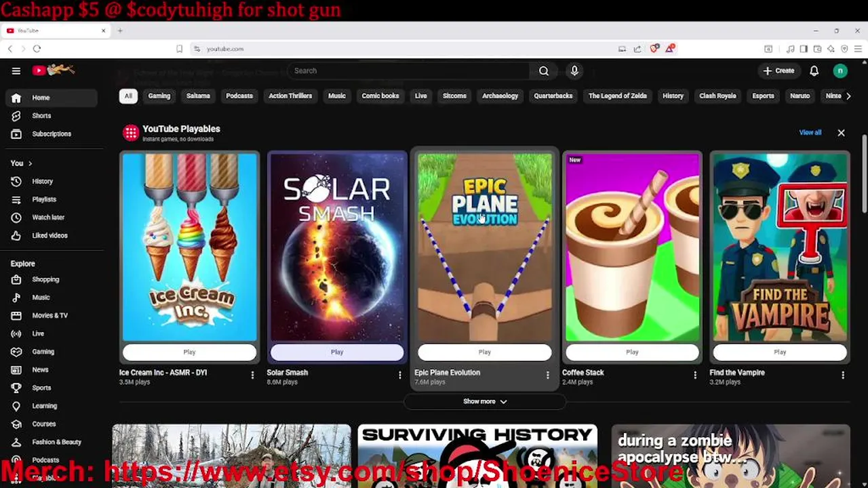The image size is (868, 488).
Task: Select the Legend of Zelda chip
Action: (618, 96)
